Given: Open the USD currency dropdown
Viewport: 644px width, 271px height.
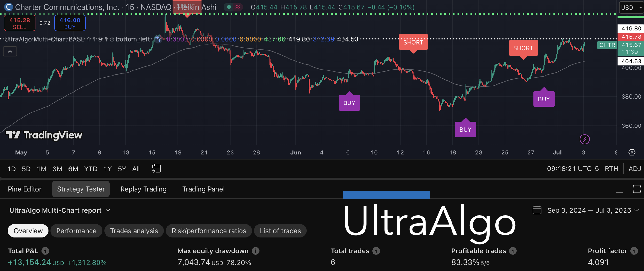Looking at the screenshot, I should 631,7.
